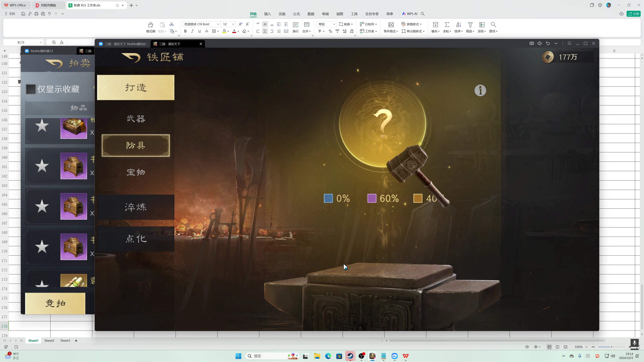This screenshot has height=362, width=644.
Task: Open the Conditional Formatting (条件格式) icon
Action: (x=391, y=24)
